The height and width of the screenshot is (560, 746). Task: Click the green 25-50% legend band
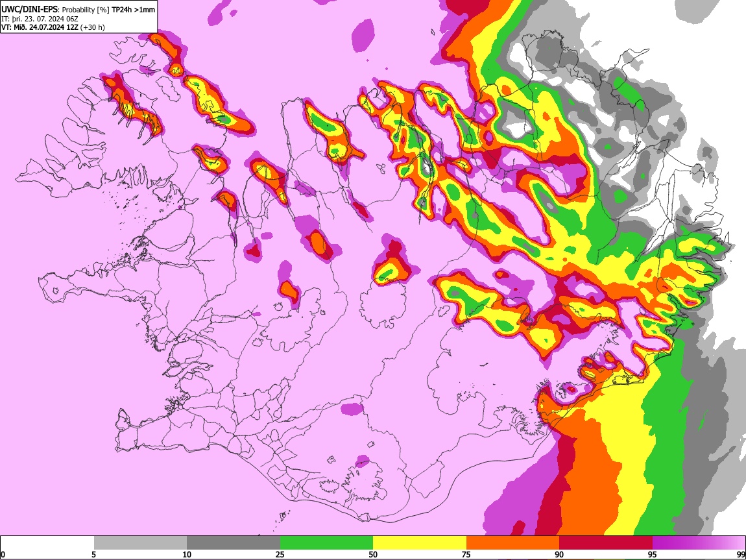(x=326, y=543)
